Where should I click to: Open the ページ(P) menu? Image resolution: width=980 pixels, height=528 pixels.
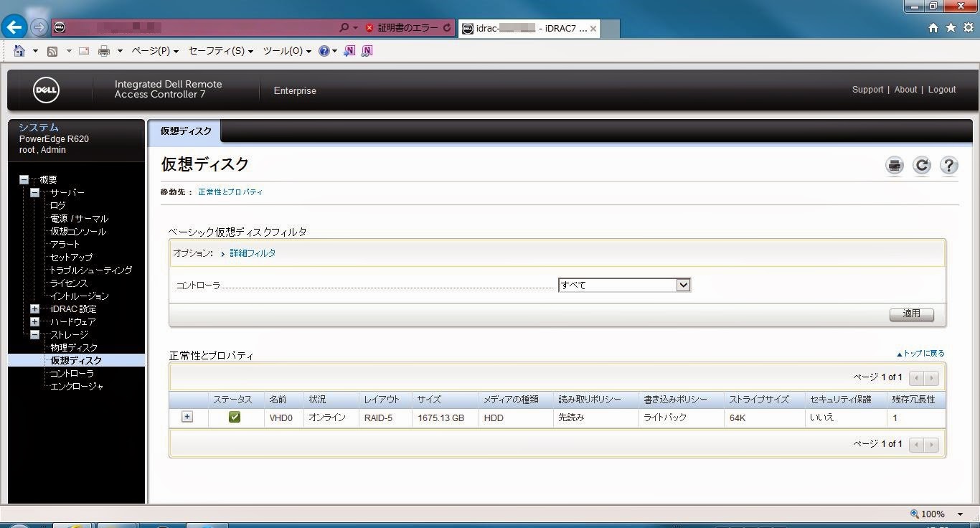pos(154,51)
